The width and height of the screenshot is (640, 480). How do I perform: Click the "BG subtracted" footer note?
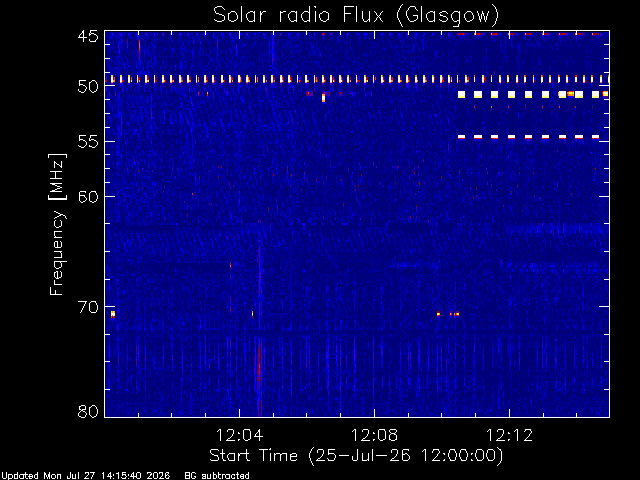pyautogui.click(x=217, y=476)
